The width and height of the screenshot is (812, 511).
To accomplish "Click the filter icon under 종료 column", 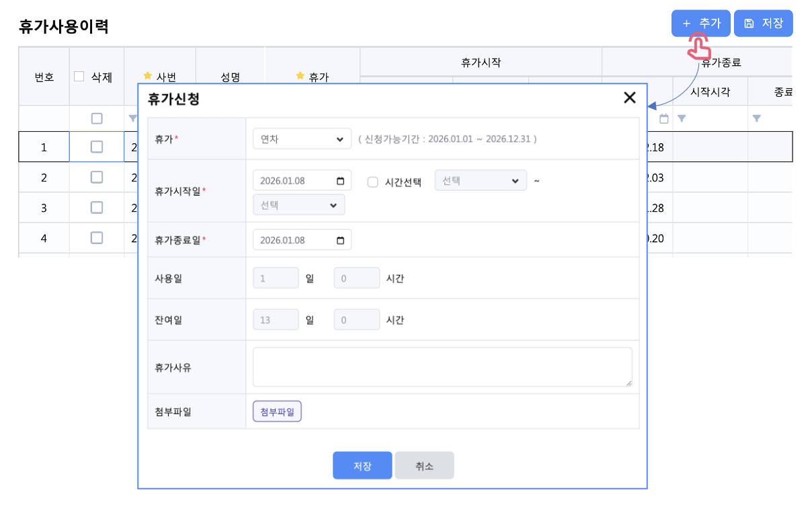I will [x=757, y=118].
